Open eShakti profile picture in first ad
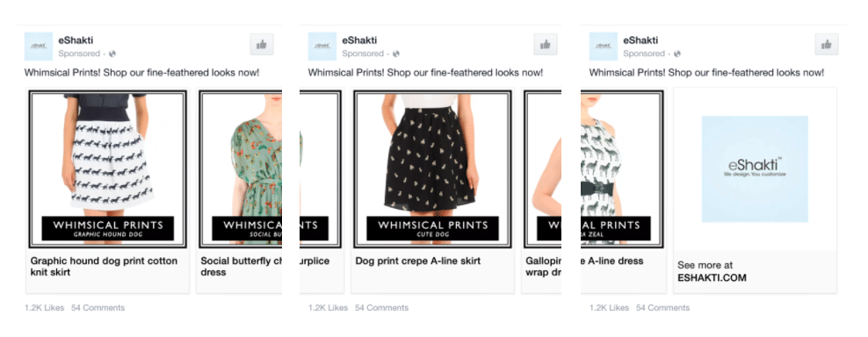868x337 pixels. click(x=38, y=47)
